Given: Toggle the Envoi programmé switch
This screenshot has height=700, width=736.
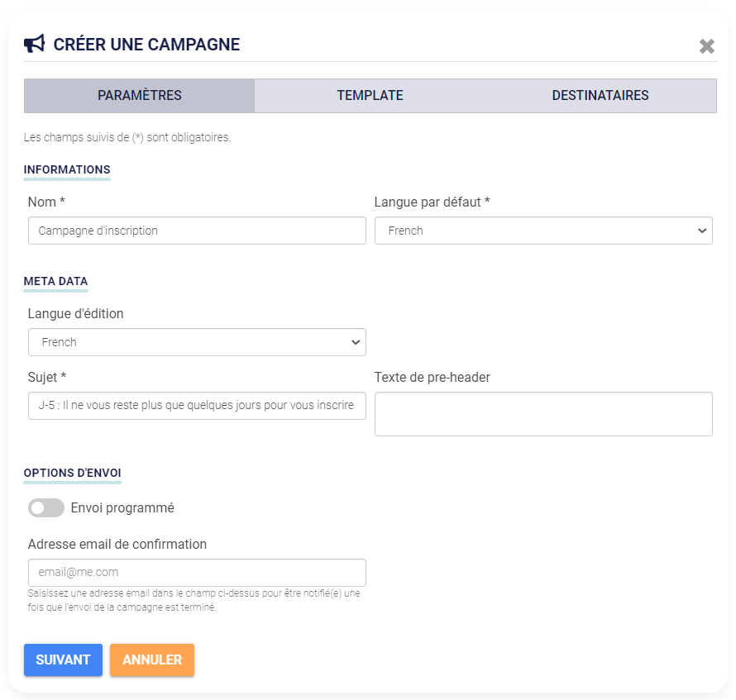Looking at the screenshot, I should pyautogui.click(x=46, y=507).
